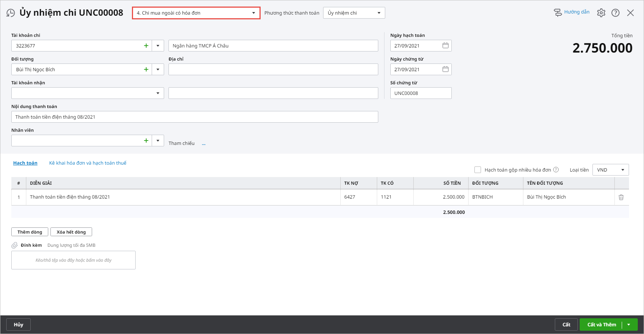Open calendar for Ngày chứng từ

(445, 69)
